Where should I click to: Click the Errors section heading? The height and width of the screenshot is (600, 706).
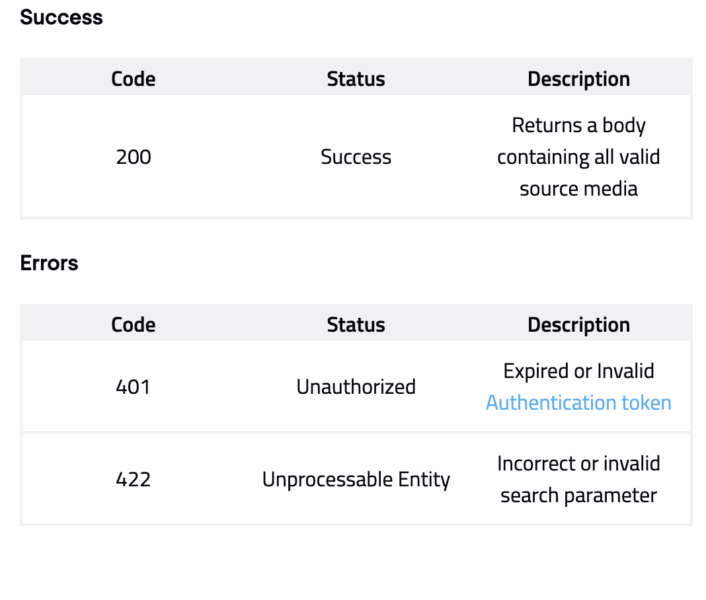[49, 263]
